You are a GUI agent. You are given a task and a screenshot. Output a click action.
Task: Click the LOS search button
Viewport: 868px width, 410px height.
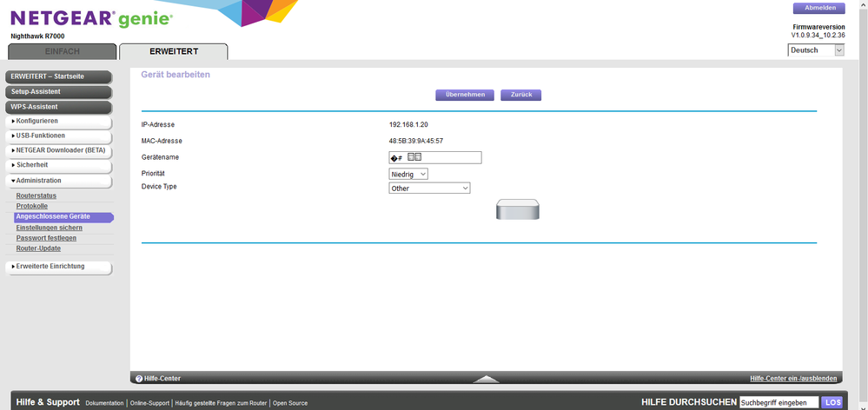[832, 403]
